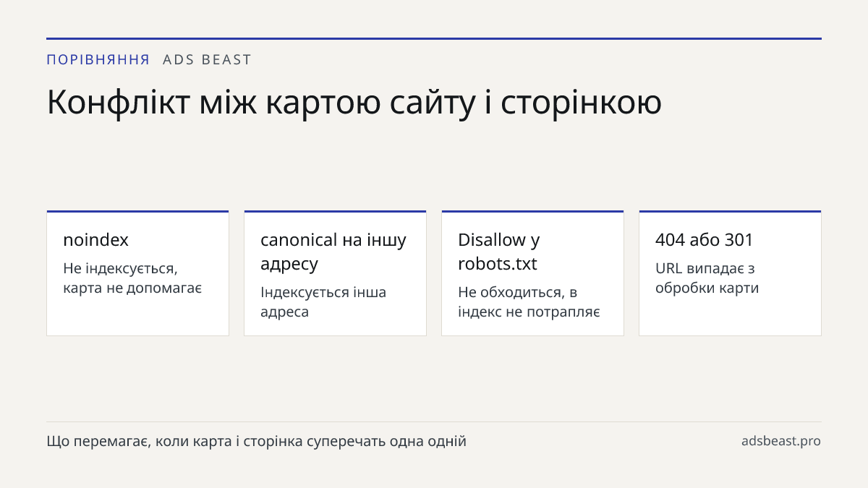The height and width of the screenshot is (488, 868).
Task: Select the 'Disallow у robots.txt' title
Action: (499, 252)
